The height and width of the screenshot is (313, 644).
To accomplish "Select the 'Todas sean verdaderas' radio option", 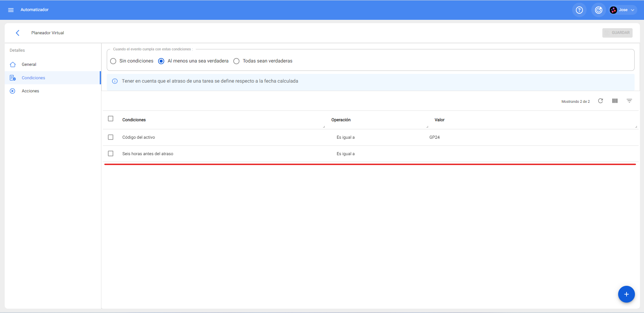I will pos(236,61).
